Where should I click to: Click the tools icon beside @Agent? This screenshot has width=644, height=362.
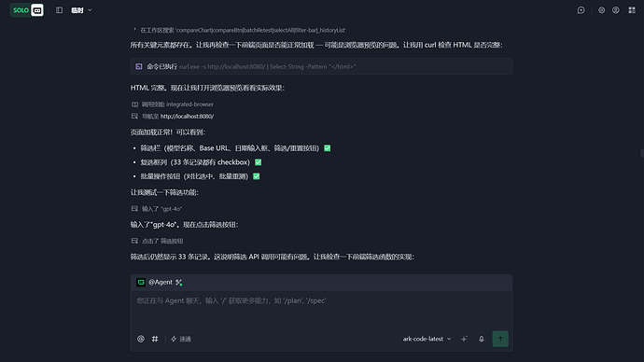[178, 283]
